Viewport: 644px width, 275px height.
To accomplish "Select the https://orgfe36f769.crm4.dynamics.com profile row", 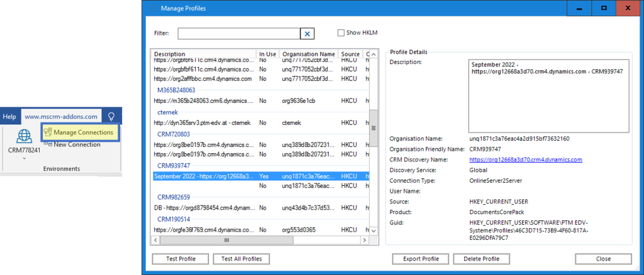I will tap(261, 230).
